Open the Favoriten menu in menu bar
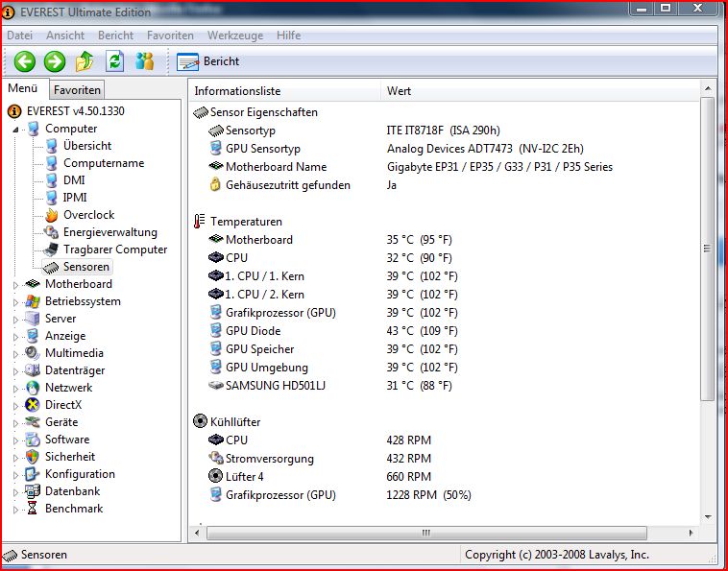The image size is (728, 571). pyautogui.click(x=170, y=36)
